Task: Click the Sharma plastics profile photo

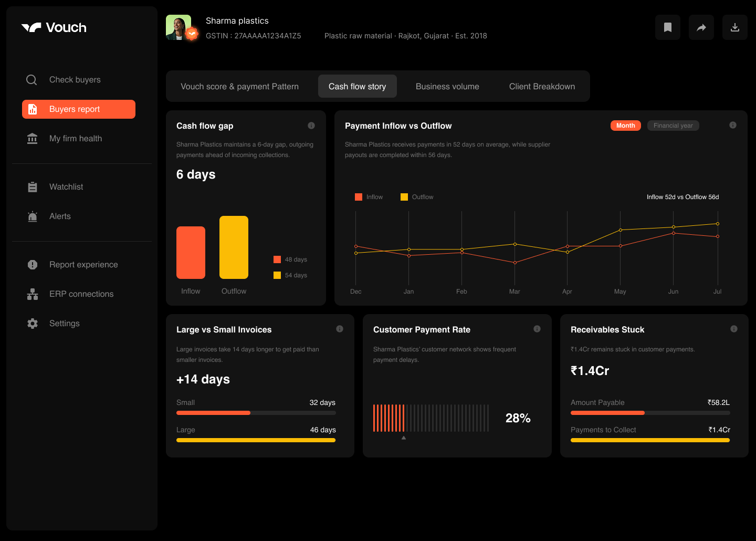Action: click(x=178, y=27)
